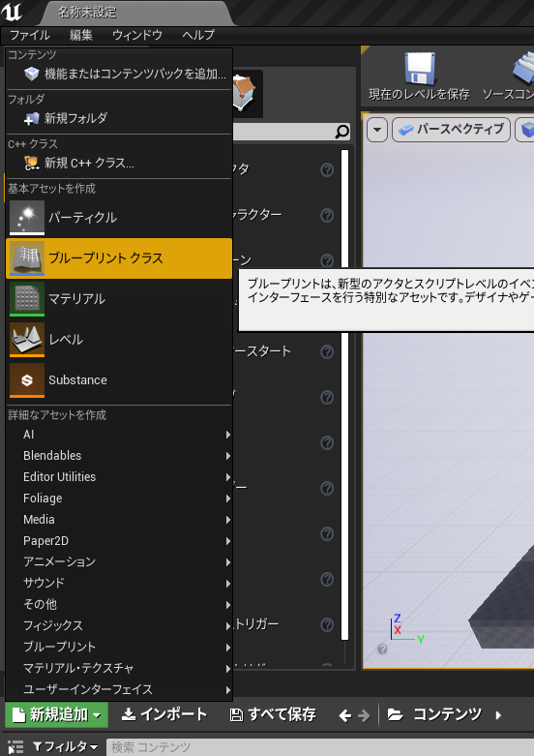Viewport: 534px width, 756px height.
Task: Select ブループリント クラス label
Action: point(106,257)
